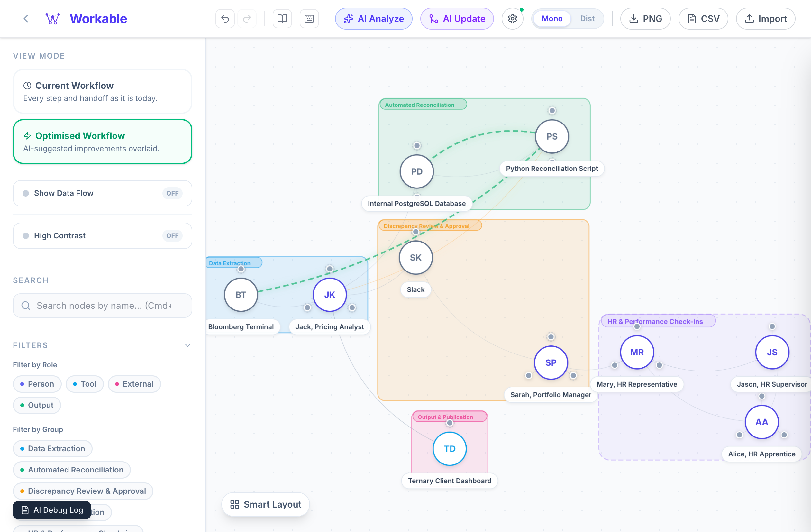The image size is (811, 532).
Task: Click the AI Analyze button
Action: [x=373, y=18]
